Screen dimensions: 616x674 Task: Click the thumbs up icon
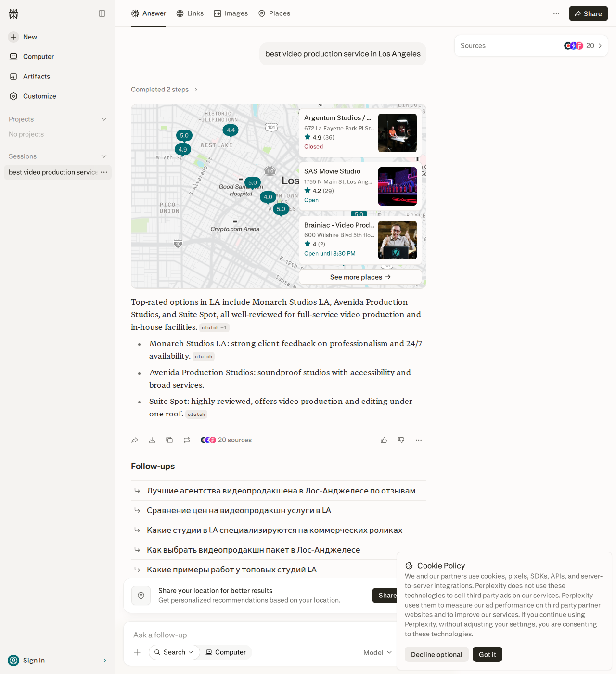point(384,440)
